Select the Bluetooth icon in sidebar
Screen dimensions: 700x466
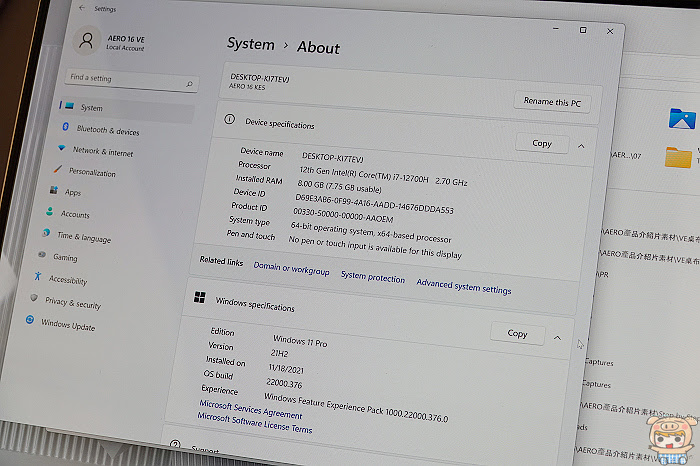tap(66, 127)
